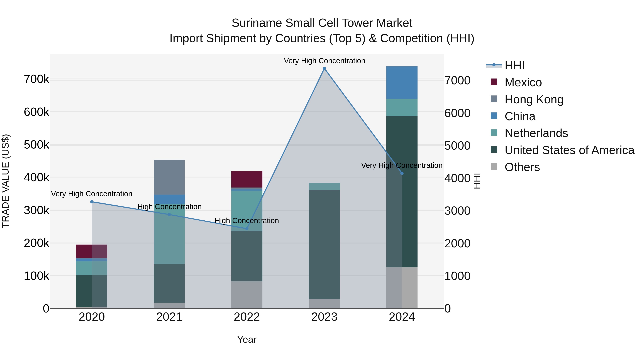644x362 pixels.
Task: Click the 'TRADE VALUE (US$)' axis title
Action: pos(6,181)
